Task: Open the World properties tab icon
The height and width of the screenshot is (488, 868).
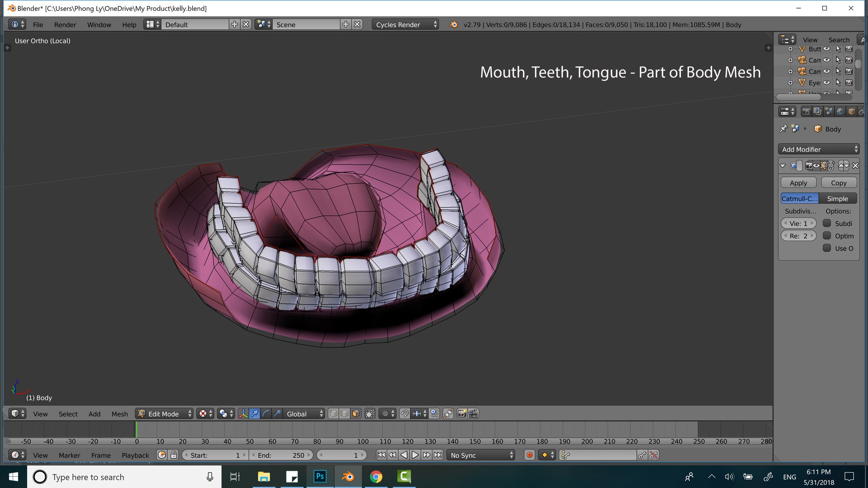Action: [x=840, y=112]
